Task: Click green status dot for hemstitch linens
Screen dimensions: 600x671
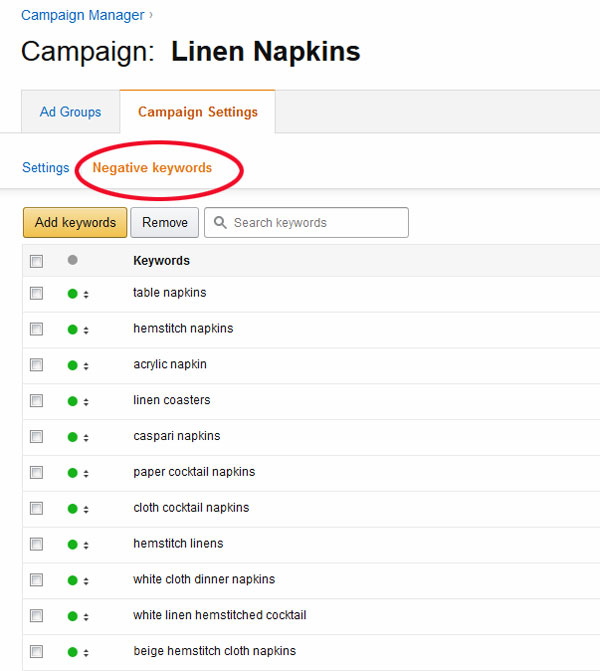Action: 73,545
